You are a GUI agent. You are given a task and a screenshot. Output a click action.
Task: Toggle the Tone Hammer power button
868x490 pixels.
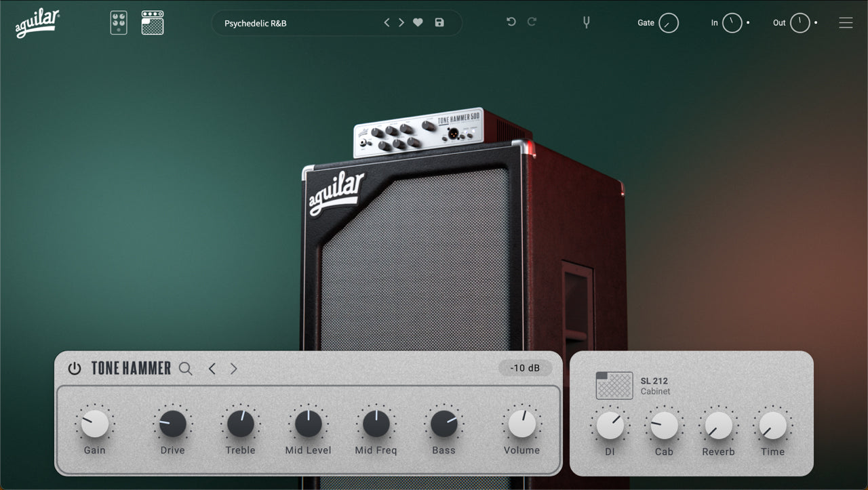pos(73,369)
